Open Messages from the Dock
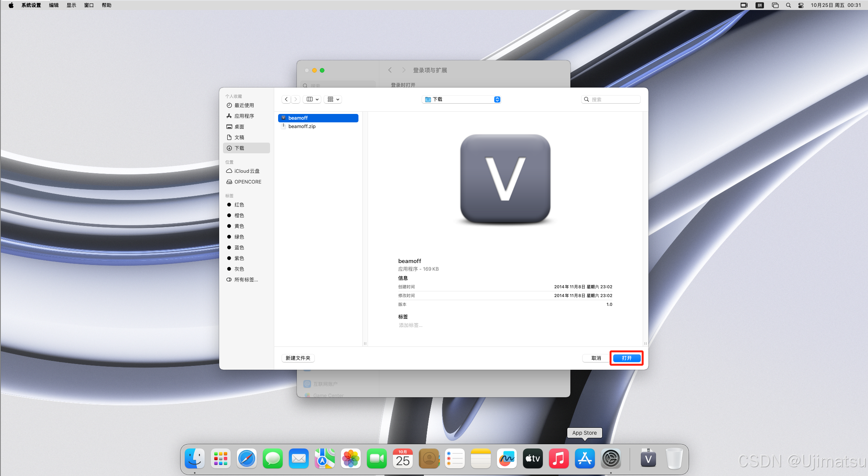Screen dimensions: 868x476 click(273, 458)
